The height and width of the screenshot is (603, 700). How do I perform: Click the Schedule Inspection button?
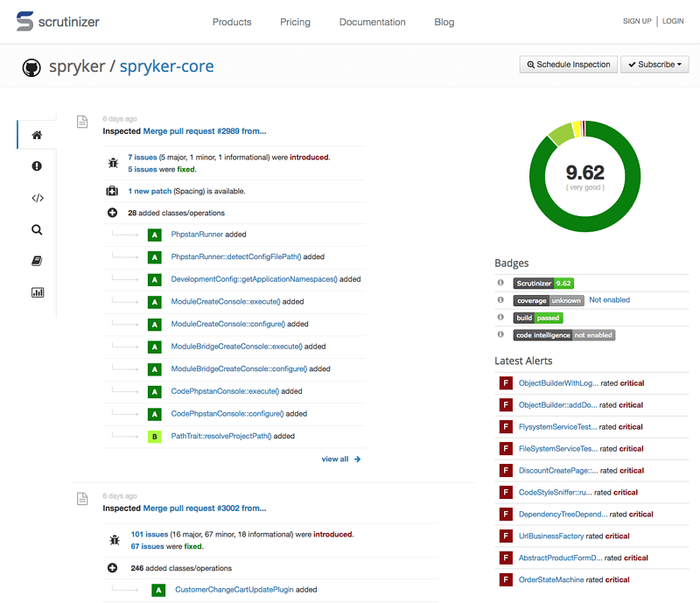pyautogui.click(x=567, y=65)
